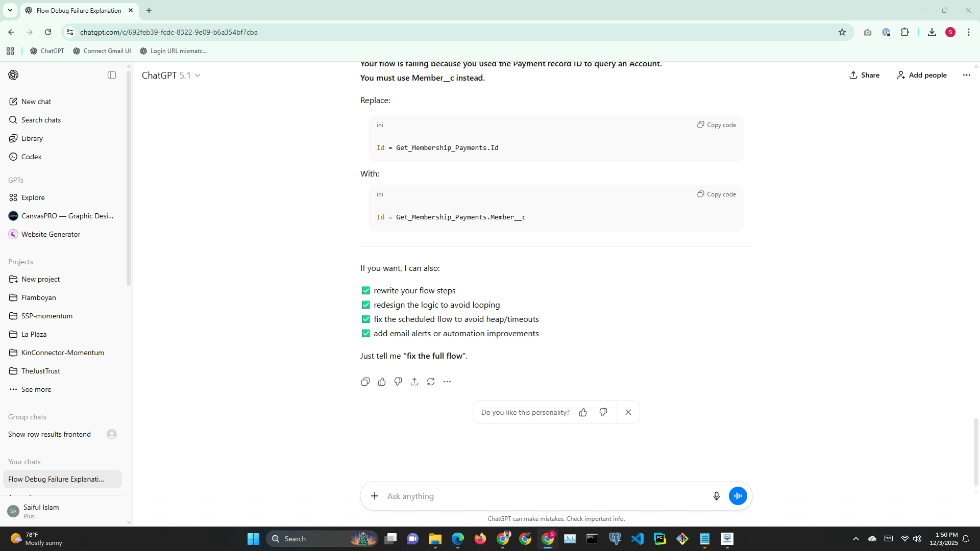Select Search chats in the sidebar
Screen dimensions: 980x551
coord(41,120)
